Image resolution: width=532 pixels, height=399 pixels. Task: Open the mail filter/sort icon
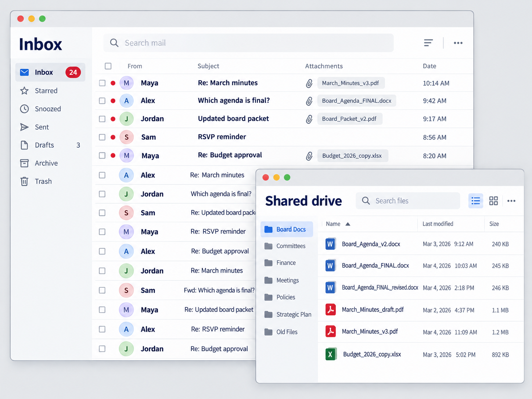click(428, 43)
